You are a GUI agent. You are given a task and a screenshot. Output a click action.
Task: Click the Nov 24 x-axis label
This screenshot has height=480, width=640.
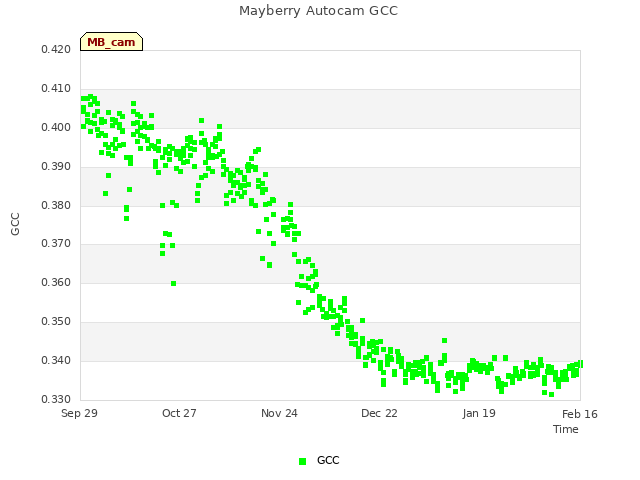click(279, 413)
